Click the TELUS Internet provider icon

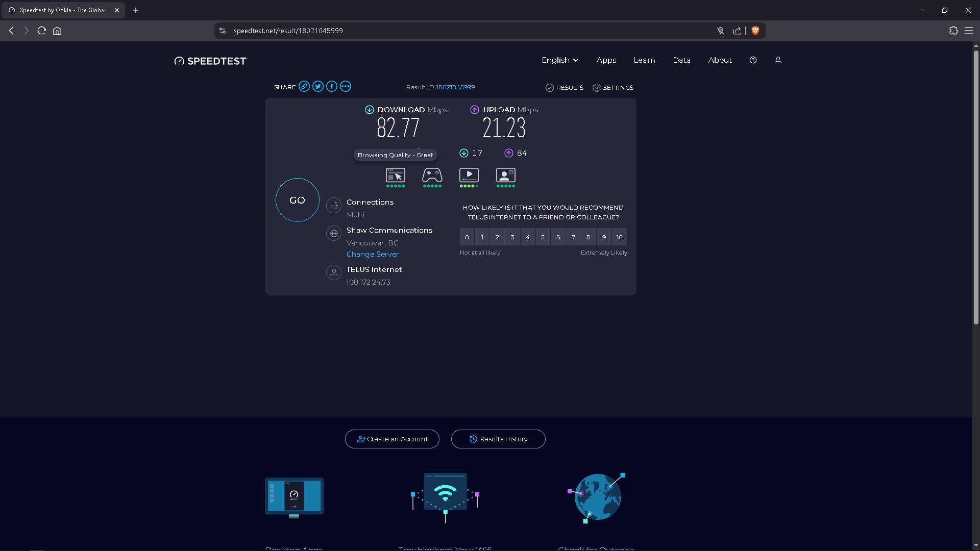point(334,272)
